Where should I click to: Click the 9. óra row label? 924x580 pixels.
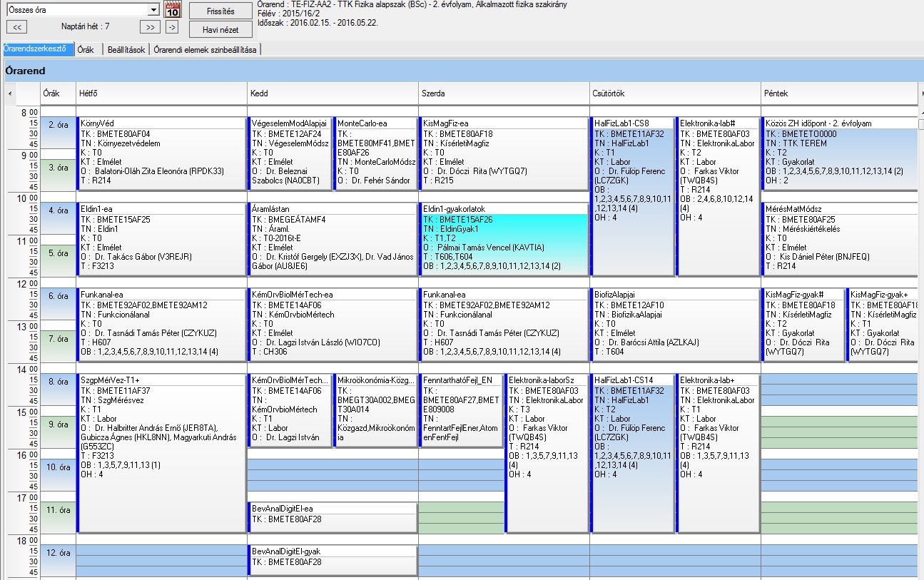click(57, 424)
